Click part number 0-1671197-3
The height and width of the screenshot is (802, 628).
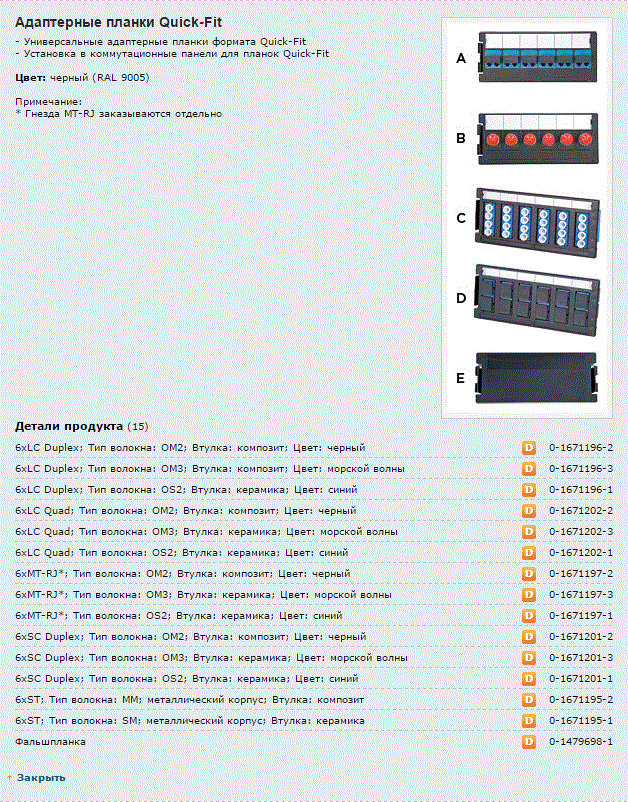[x=581, y=594]
